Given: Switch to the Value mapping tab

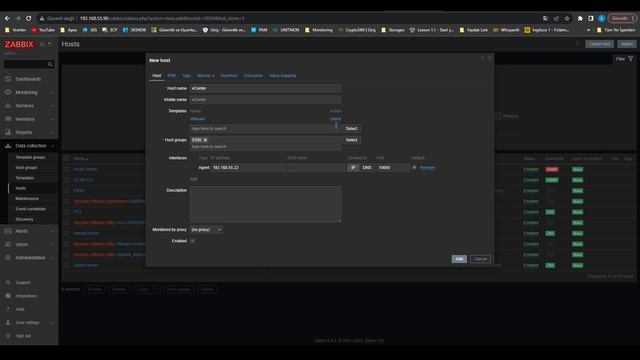Looking at the screenshot, I should 282,76.
